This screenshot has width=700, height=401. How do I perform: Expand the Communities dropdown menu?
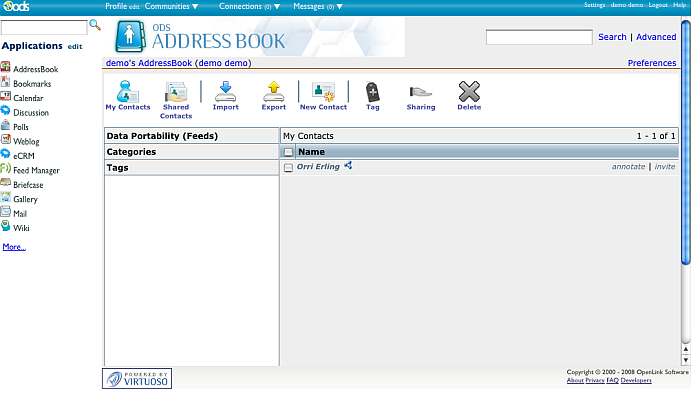pyautogui.click(x=171, y=6)
